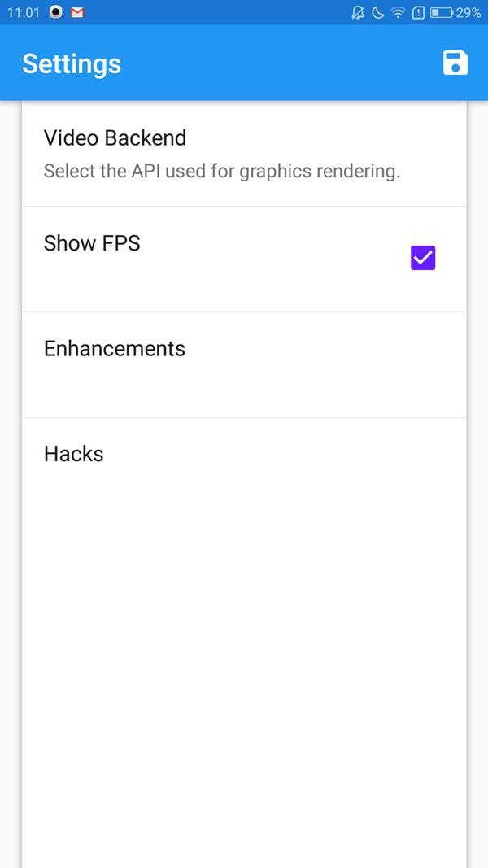Tap the exclamation alert status icon

pyautogui.click(x=418, y=12)
